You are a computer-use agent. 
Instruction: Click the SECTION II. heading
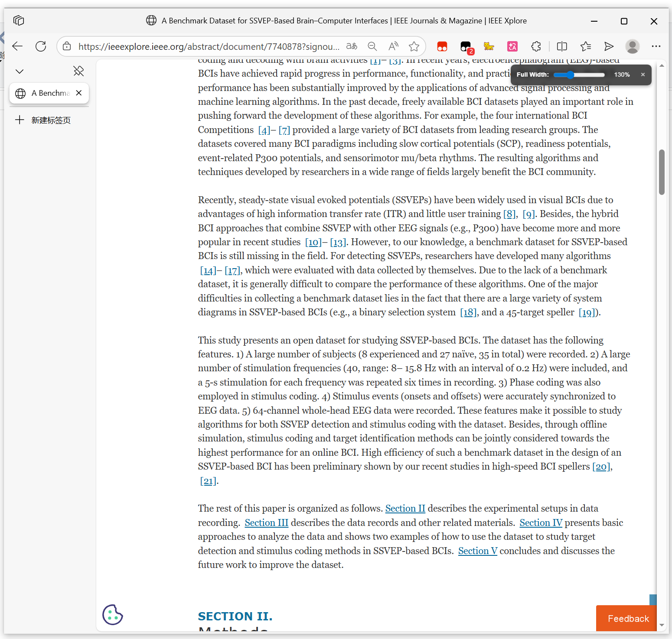[235, 616]
